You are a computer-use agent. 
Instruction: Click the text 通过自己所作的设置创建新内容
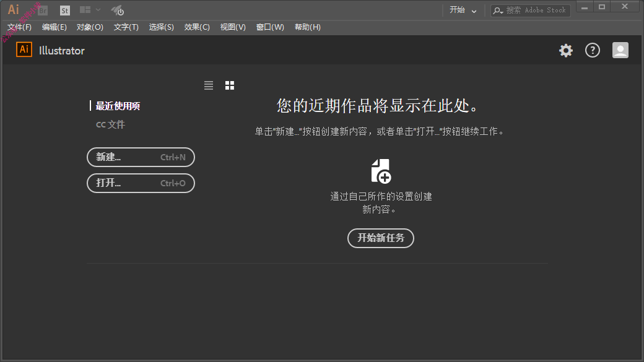click(381, 203)
